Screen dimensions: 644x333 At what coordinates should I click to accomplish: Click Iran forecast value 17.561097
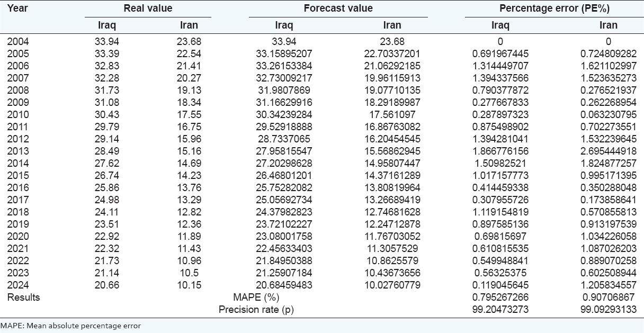[392, 114]
